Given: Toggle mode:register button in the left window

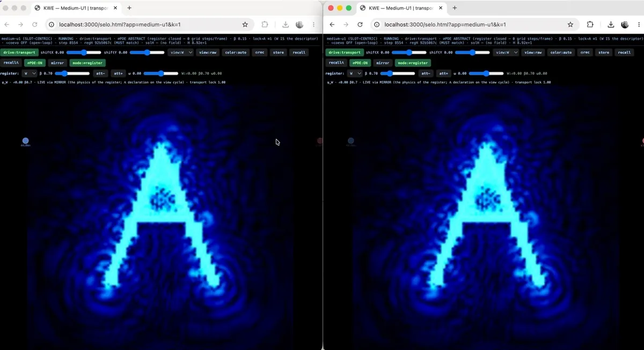Looking at the screenshot, I should point(87,63).
